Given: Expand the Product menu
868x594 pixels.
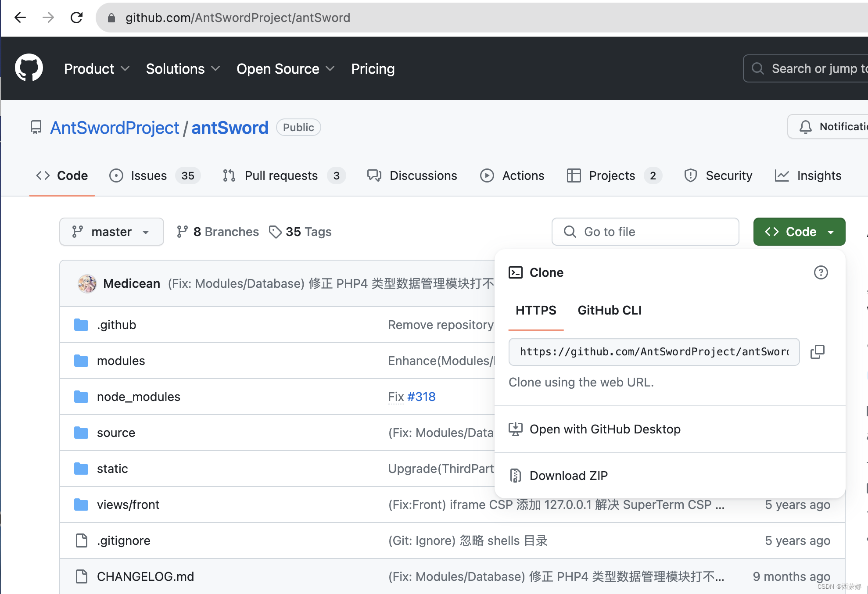Looking at the screenshot, I should tap(97, 68).
